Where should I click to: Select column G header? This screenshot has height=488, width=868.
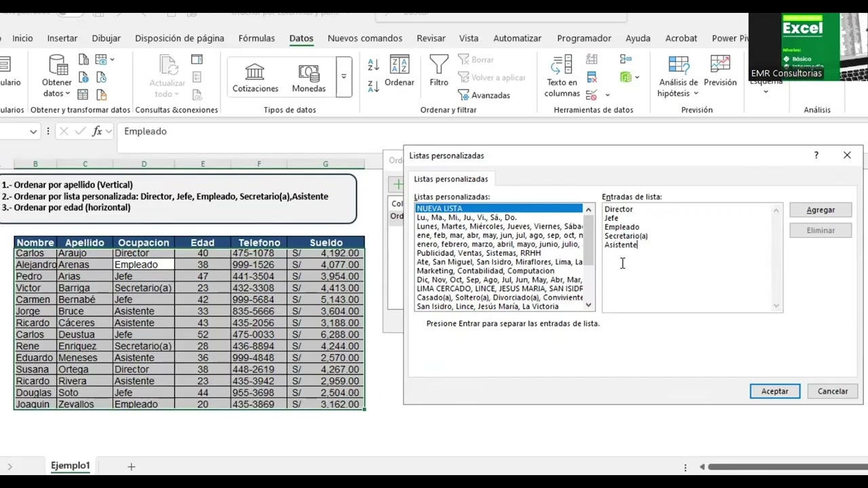click(325, 164)
